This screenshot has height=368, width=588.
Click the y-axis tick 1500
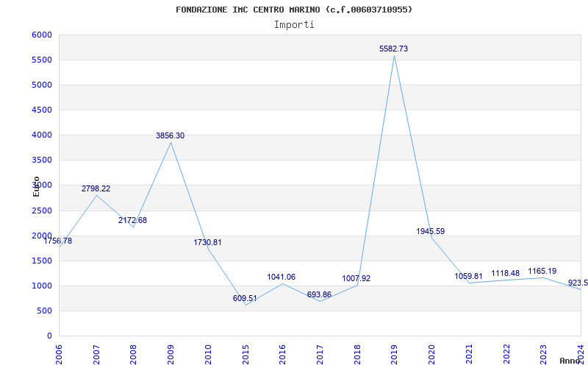point(42,261)
